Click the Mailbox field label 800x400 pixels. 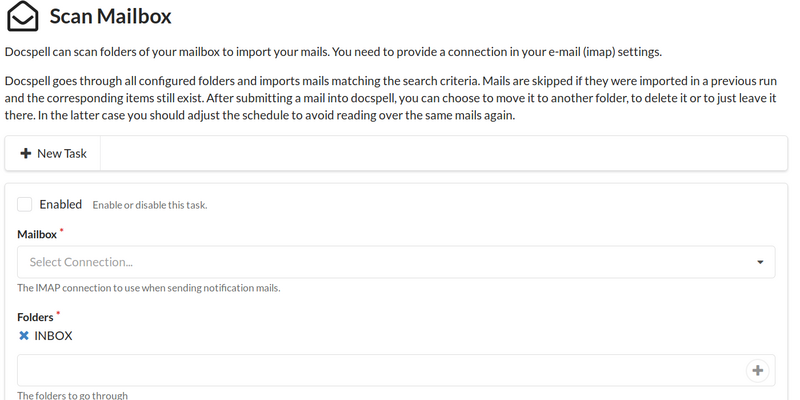tap(36, 234)
